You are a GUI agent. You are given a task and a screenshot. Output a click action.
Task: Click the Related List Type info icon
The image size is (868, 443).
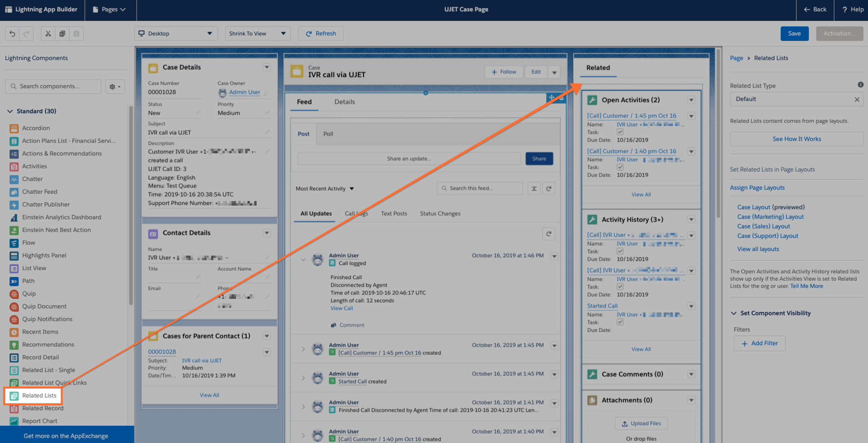(x=860, y=85)
